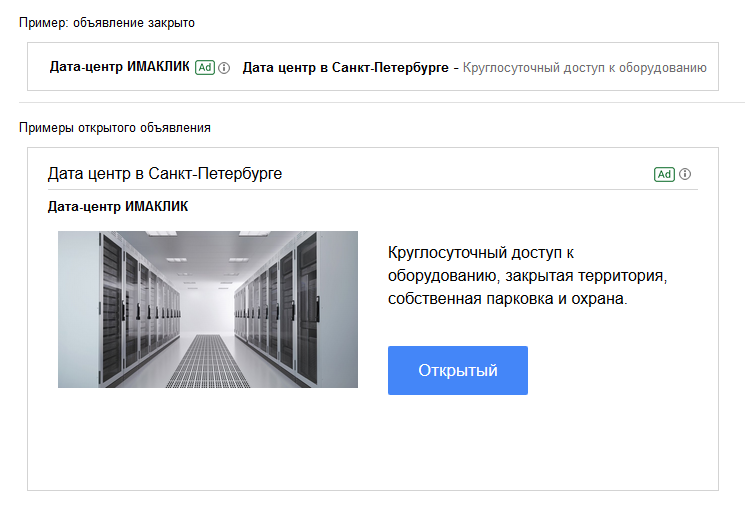Click the info icon in the expanded ad
Screen dimensions: 745x511
click(x=685, y=174)
